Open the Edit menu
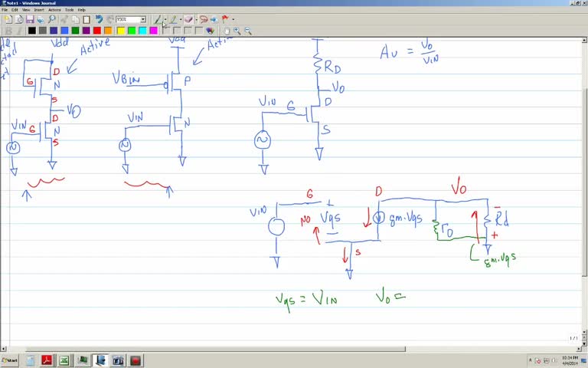 click(x=15, y=10)
